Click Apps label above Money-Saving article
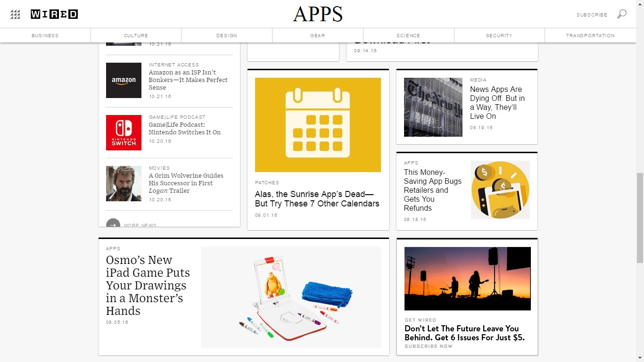The height and width of the screenshot is (362, 644). point(411,163)
